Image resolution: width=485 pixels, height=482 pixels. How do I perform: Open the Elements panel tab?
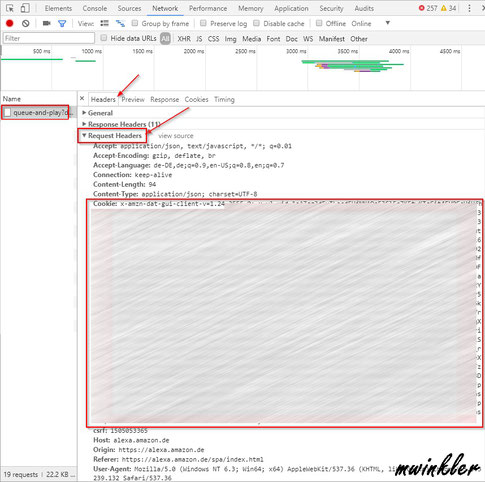(x=58, y=8)
